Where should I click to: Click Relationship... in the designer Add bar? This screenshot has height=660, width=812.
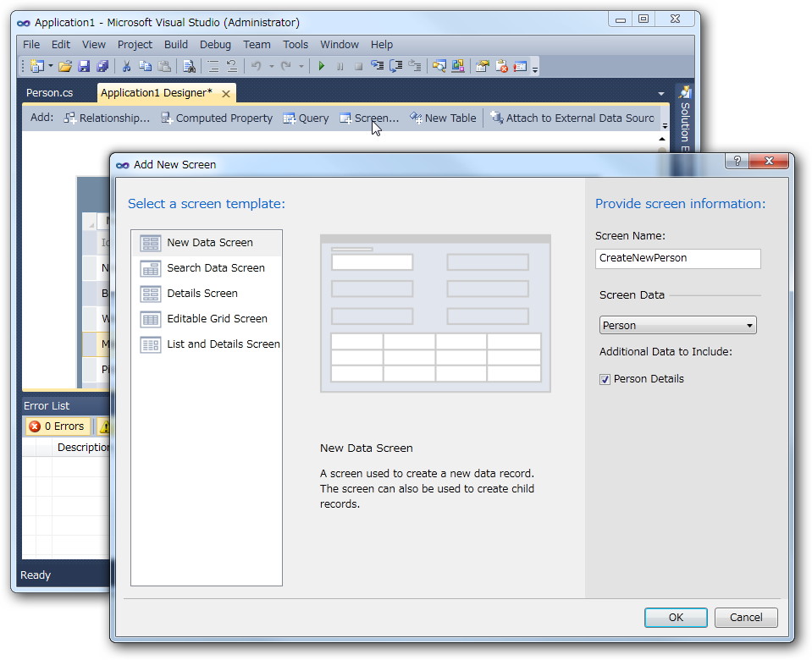coord(107,118)
